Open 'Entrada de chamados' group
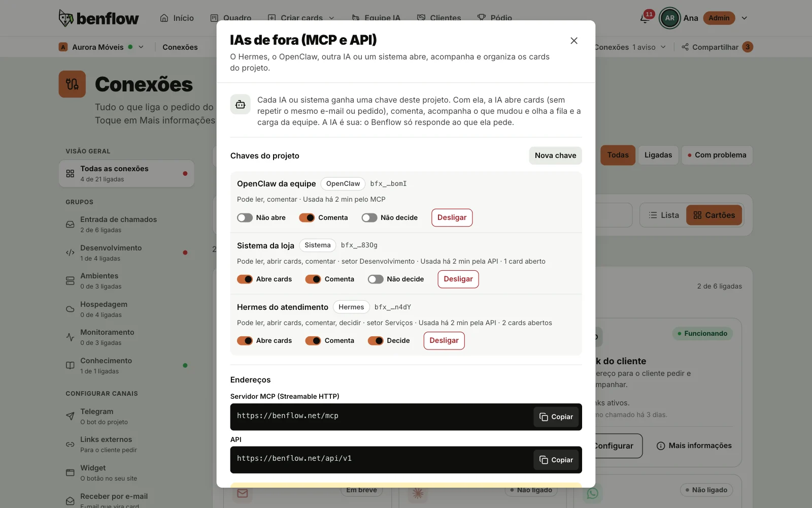 pos(126,224)
